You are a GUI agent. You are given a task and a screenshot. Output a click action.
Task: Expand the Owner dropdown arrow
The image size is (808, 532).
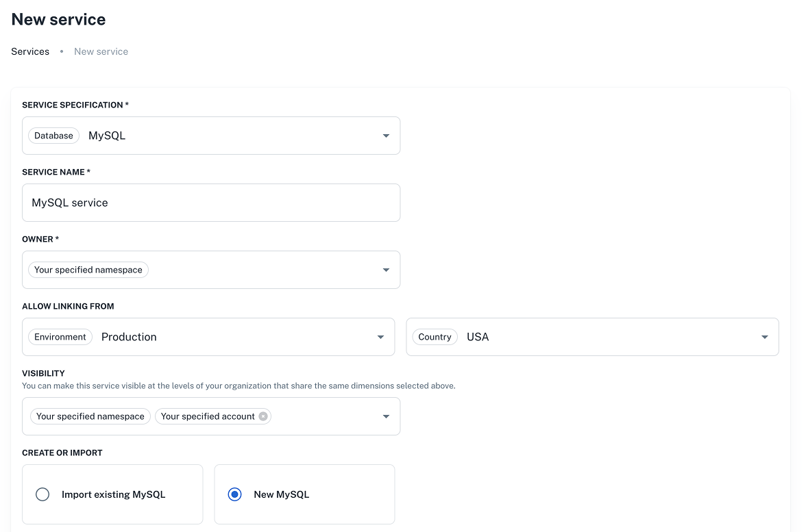tap(386, 270)
